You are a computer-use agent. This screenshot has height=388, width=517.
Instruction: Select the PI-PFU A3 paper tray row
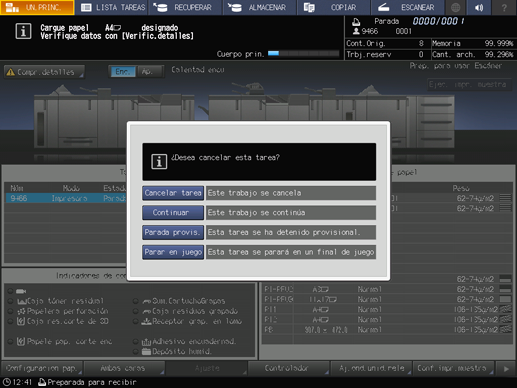point(387,289)
